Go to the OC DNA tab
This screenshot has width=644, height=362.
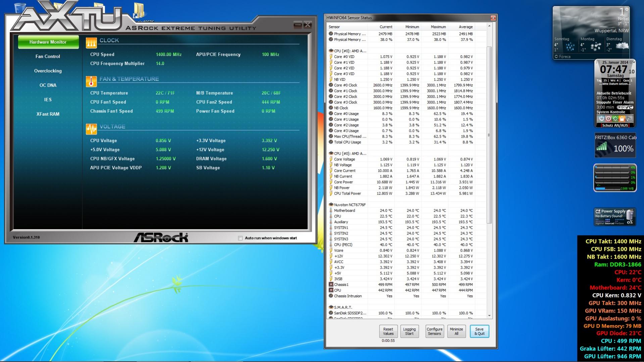48,85
